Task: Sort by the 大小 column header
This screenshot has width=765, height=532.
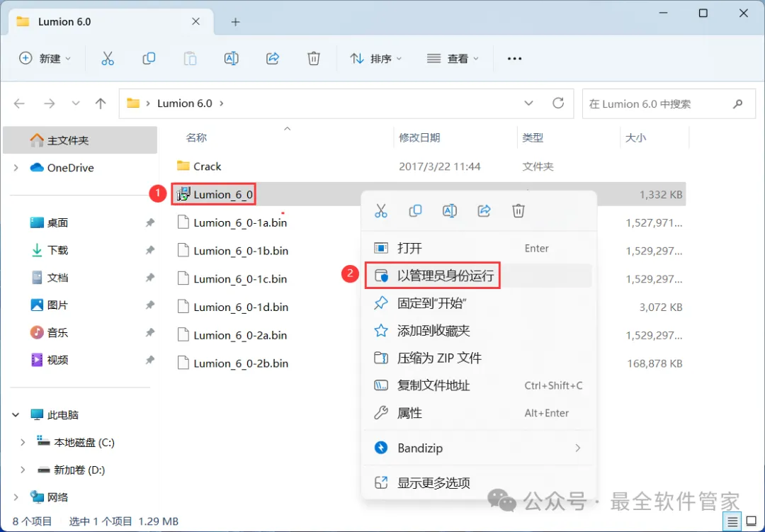Action: point(635,137)
